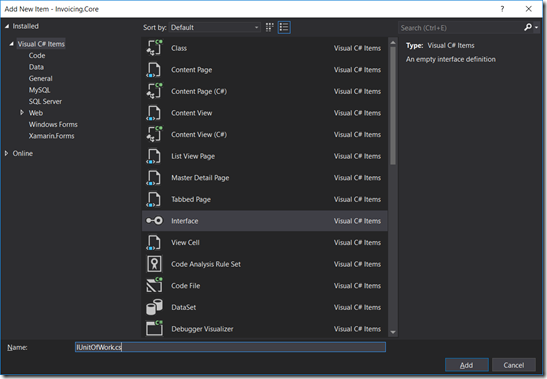This screenshot has width=547, height=379.
Task: Select the SQL Server category
Action: coord(45,102)
